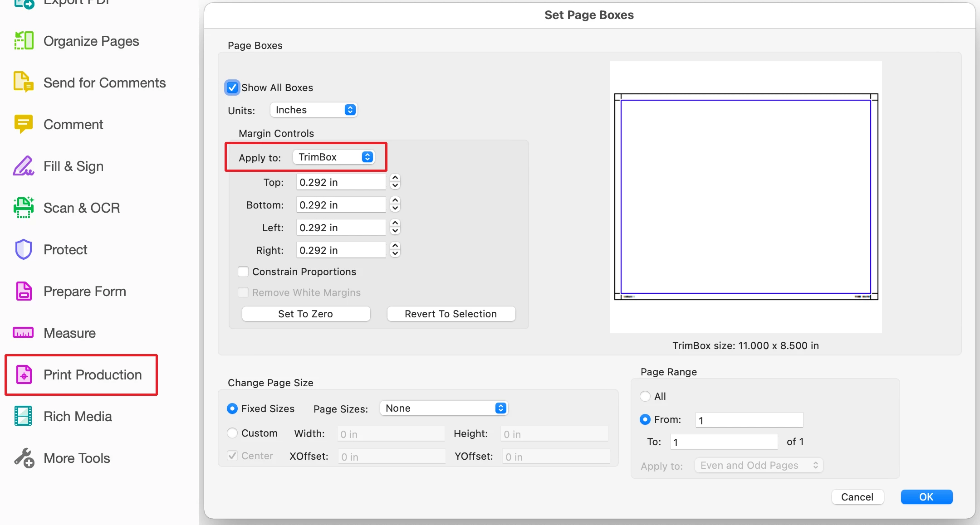Select the yellow Comment tool icon
This screenshot has height=525, width=980.
coord(24,124)
